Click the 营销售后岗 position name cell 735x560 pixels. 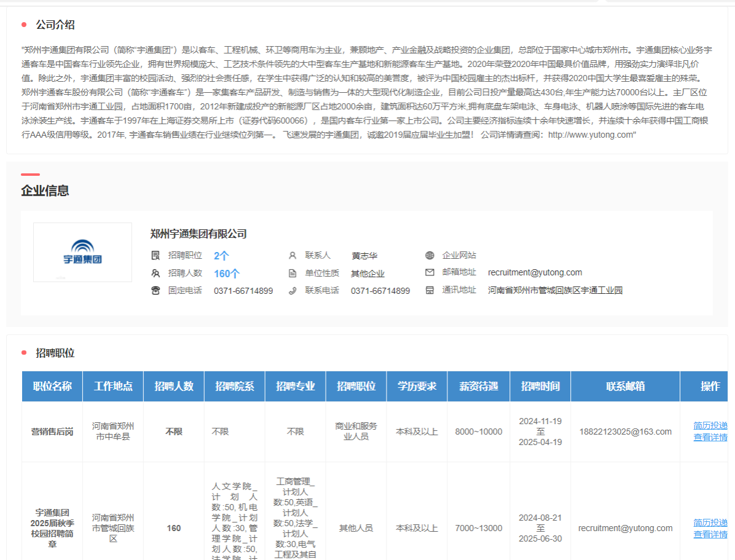pyautogui.click(x=52, y=432)
